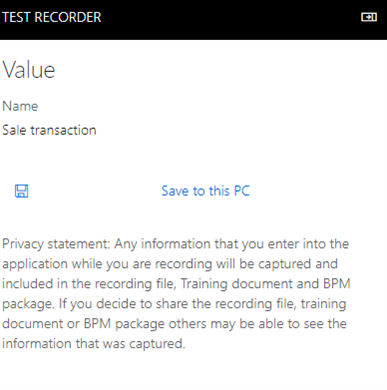Image resolution: width=387 pixels, height=390 pixels.
Task: Click the line starting document or BPM package
Action: tap(174, 324)
